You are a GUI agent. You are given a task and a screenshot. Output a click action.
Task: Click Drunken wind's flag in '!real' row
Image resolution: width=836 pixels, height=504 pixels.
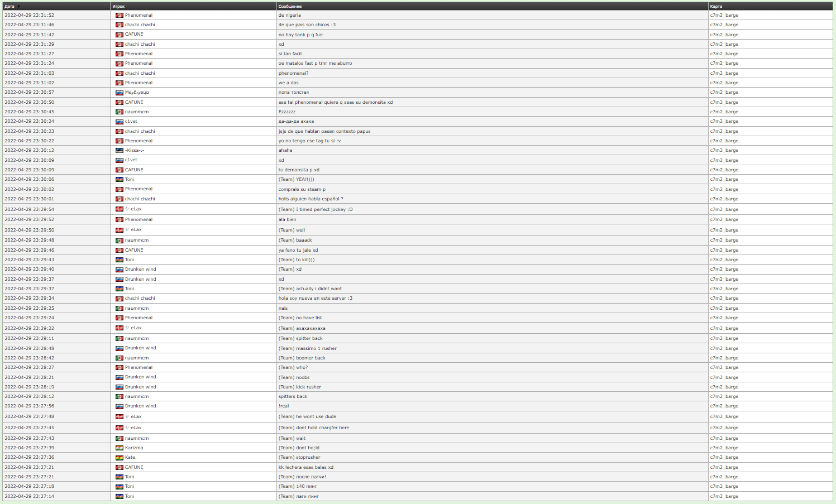[119, 406]
